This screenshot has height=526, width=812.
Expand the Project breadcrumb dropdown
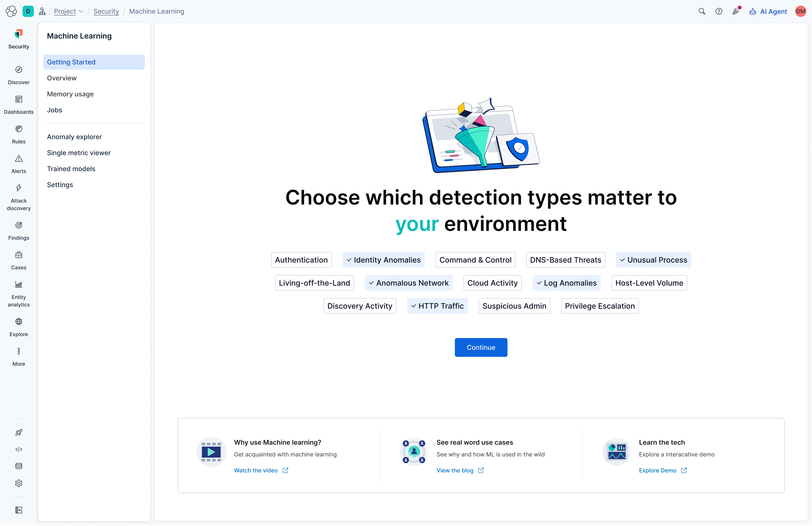(69, 11)
